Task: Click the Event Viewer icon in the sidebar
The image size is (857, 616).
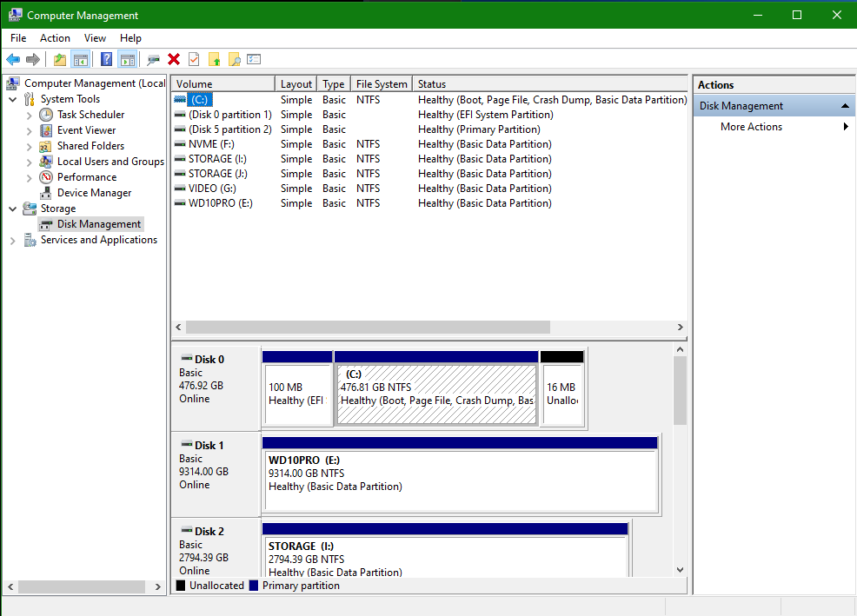Action: (x=45, y=129)
